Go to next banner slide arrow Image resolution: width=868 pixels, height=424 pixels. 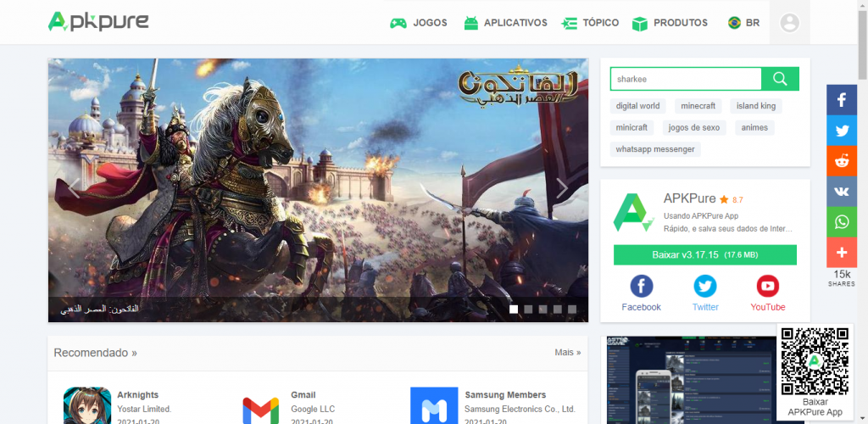coord(562,188)
